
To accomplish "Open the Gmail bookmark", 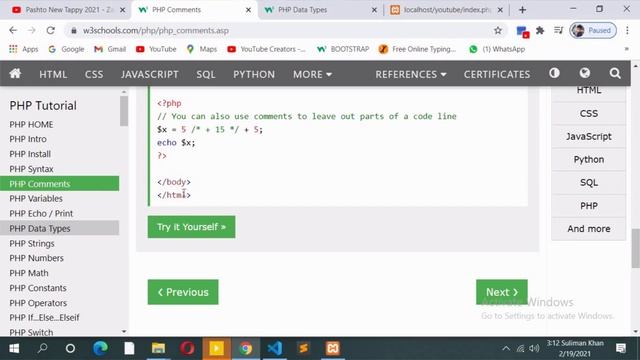I will [x=110, y=49].
